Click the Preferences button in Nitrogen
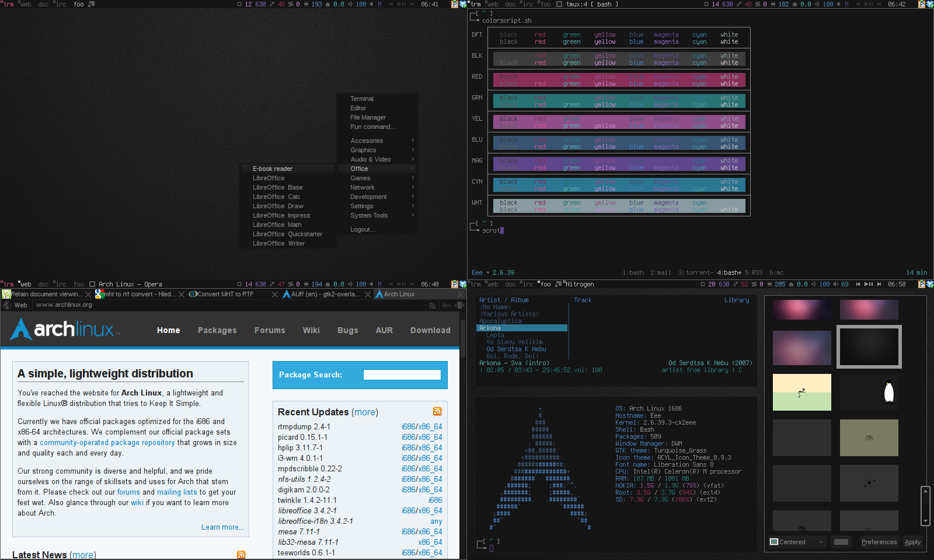 point(879,542)
